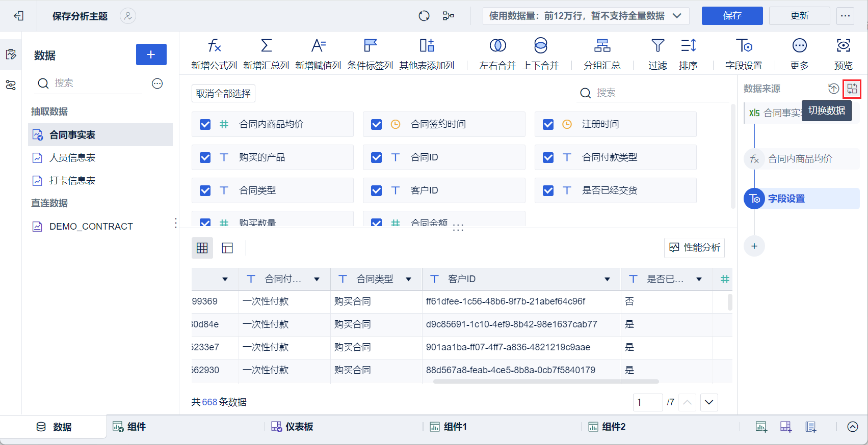
Task: Click the 过滤 filter tool
Action: 658,54
